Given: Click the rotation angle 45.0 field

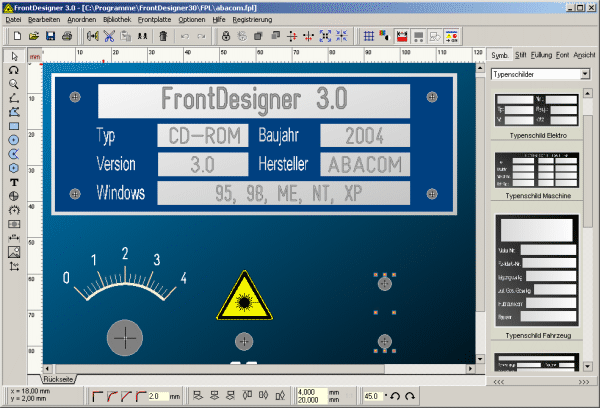Looking at the screenshot, I should coord(373,396).
